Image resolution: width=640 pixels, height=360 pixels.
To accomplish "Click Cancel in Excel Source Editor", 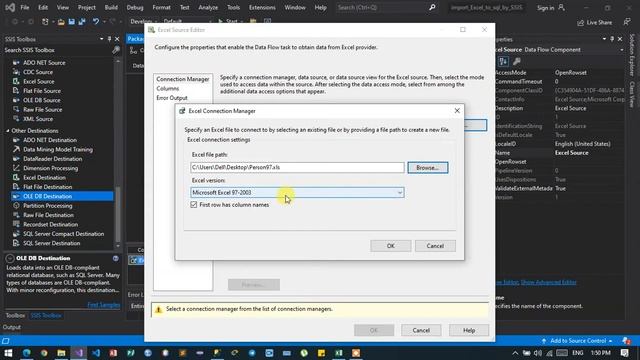I will coord(421,330).
